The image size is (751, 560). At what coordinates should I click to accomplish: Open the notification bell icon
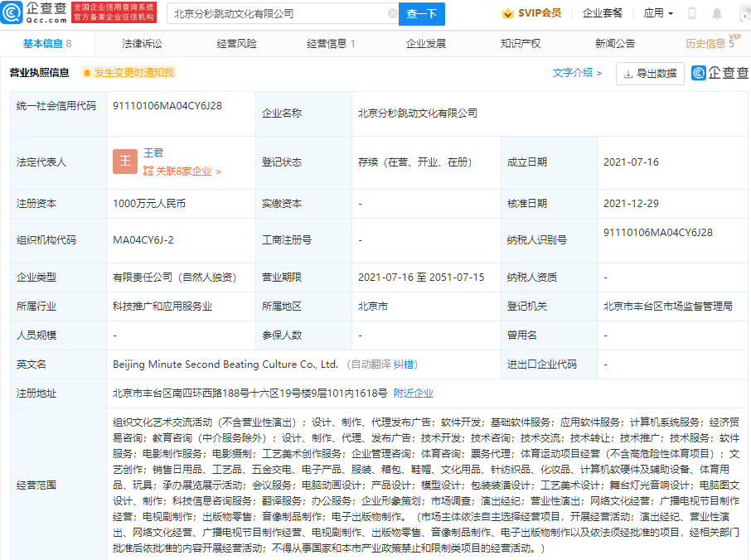pyautogui.click(x=716, y=13)
